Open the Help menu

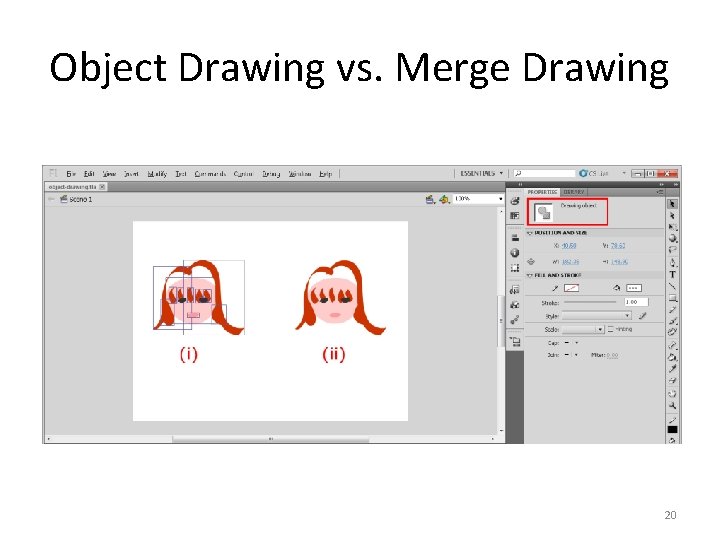tap(326, 174)
